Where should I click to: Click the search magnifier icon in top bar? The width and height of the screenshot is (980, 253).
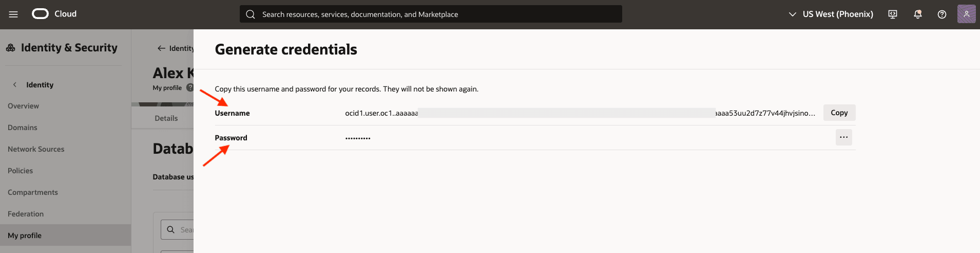click(x=251, y=14)
